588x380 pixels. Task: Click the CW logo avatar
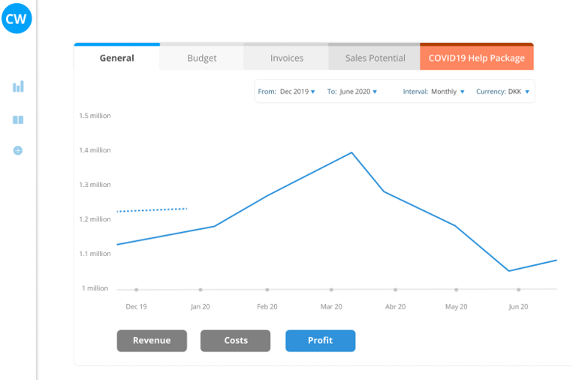click(x=17, y=18)
